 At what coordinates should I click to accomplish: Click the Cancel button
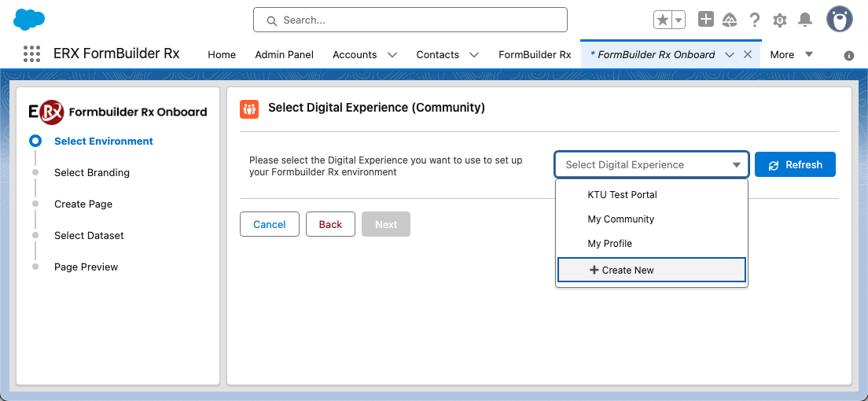tap(270, 224)
